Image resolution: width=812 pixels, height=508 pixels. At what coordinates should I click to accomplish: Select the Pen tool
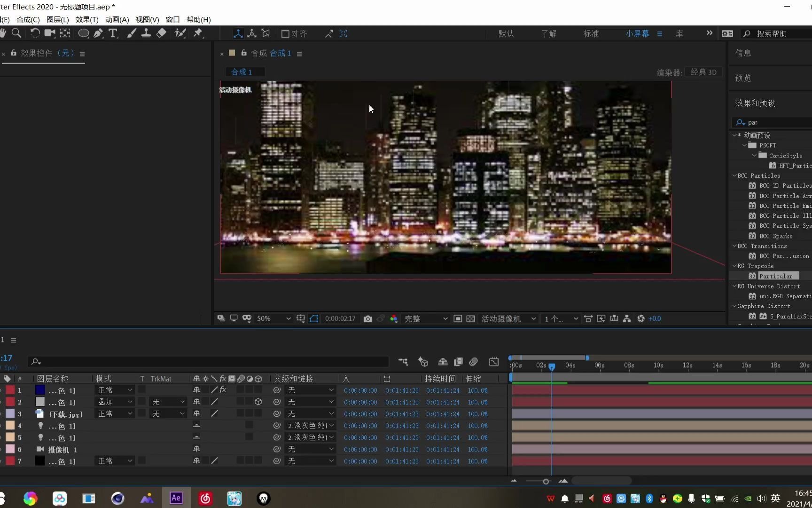(98, 33)
